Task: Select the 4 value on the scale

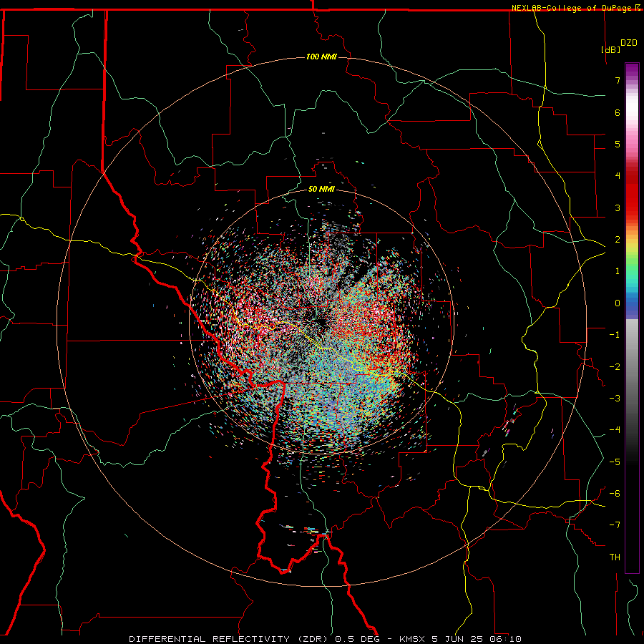Action: coord(618,176)
